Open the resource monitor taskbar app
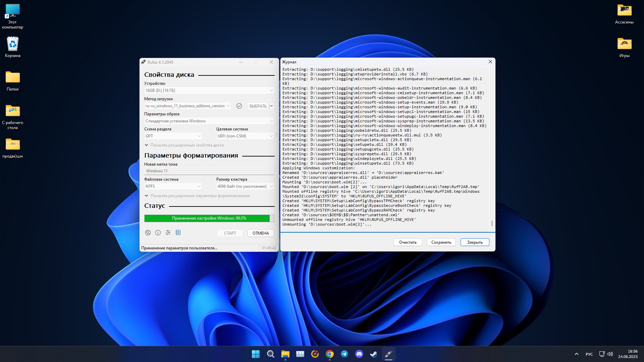644x362 pixels. [x=300, y=354]
